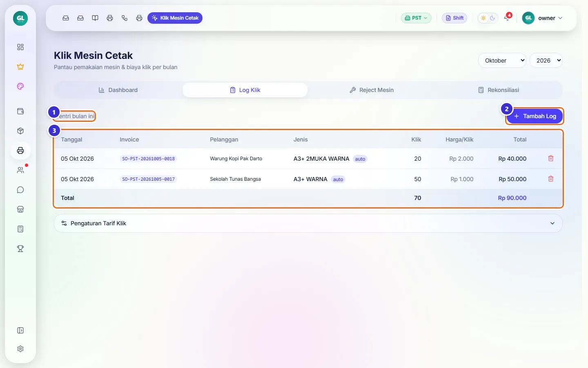The image size is (588, 368).
Task: Click the GL logo atop the sidebar
Action: [x=20, y=18]
